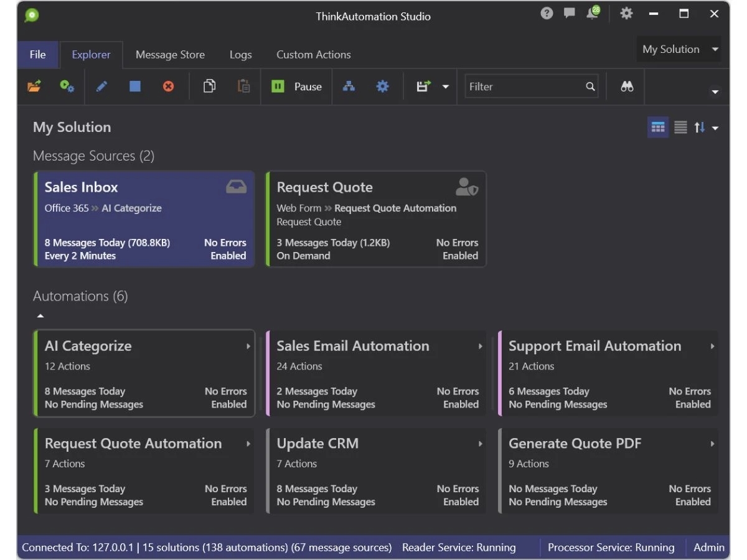Click 'Message Sources (2)' heading
This screenshot has width=747, height=560.
pyautogui.click(x=93, y=156)
